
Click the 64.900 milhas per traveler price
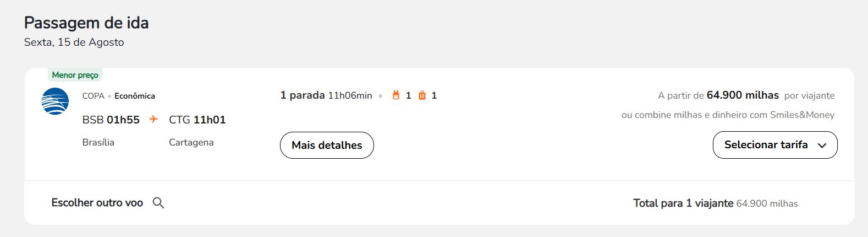point(743,95)
